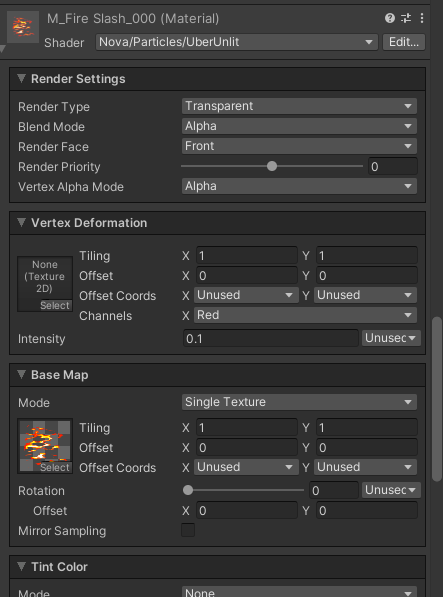This screenshot has width=443, height=597.
Task: Select a texture for Vertex Deformation slot
Action: 55,305
